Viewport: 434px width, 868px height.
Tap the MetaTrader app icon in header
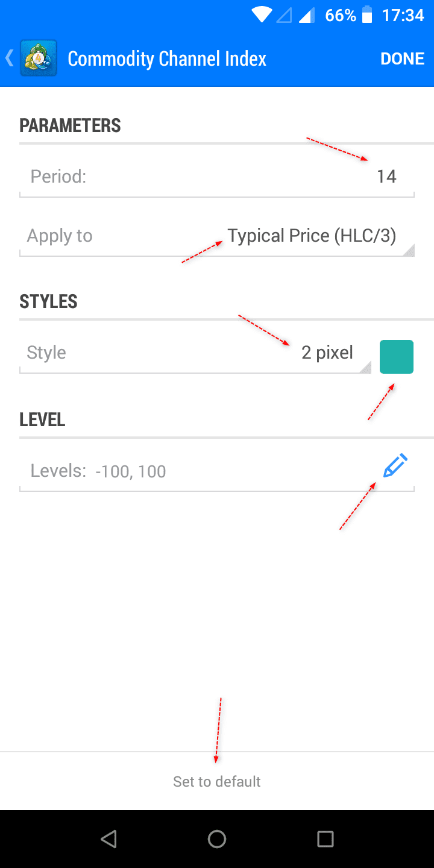point(39,58)
